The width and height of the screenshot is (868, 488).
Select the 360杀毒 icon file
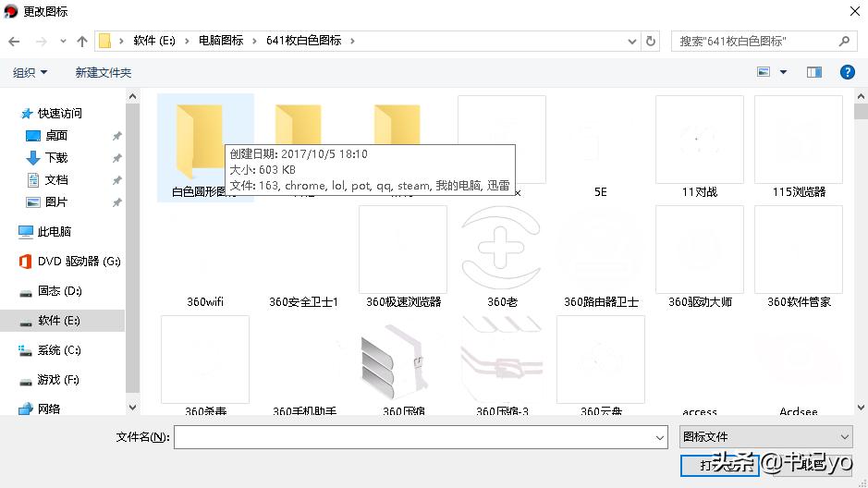[x=205, y=365]
